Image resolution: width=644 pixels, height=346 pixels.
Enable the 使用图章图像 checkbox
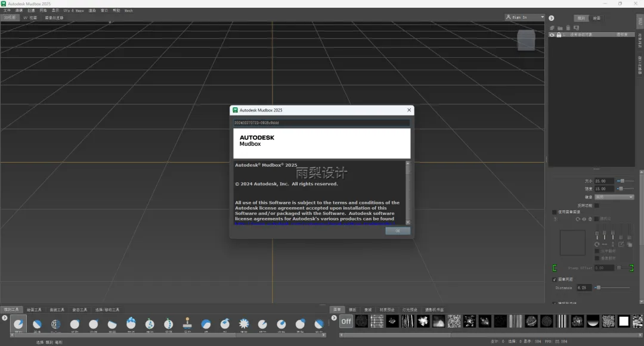(x=555, y=212)
